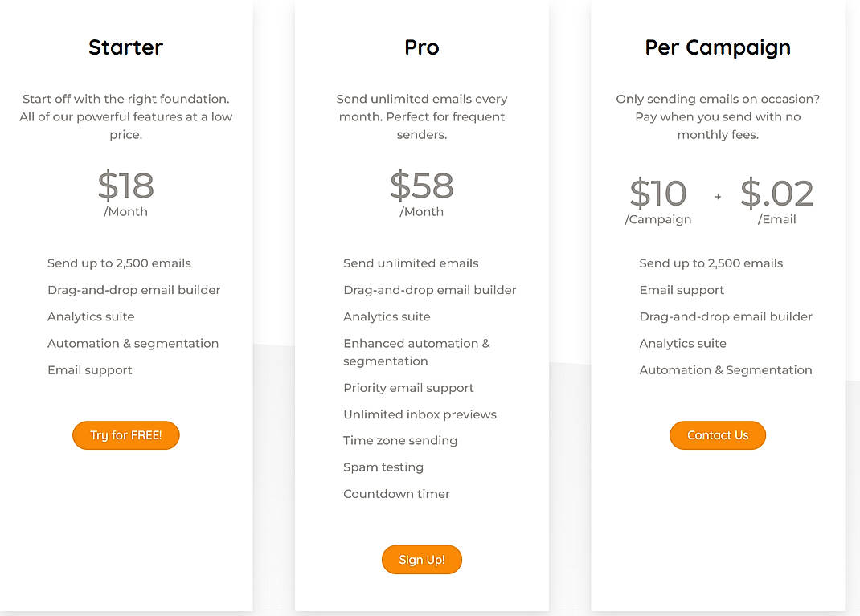The height and width of the screenshot is (616, 860).
Task: Click the "Contact Us" button
Action: 717,434
